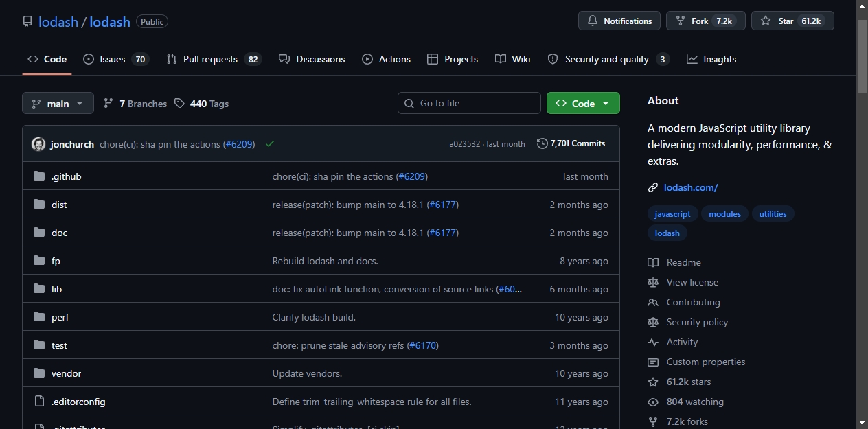Open the dist folder
This screenshot has height=429, width=868.
[59, 205]
